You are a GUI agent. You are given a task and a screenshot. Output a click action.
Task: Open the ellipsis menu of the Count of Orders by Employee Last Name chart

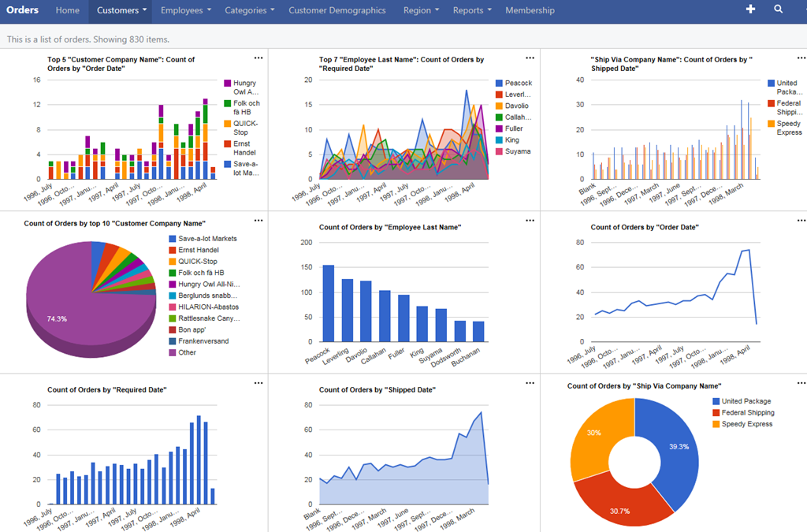[530, 221]
